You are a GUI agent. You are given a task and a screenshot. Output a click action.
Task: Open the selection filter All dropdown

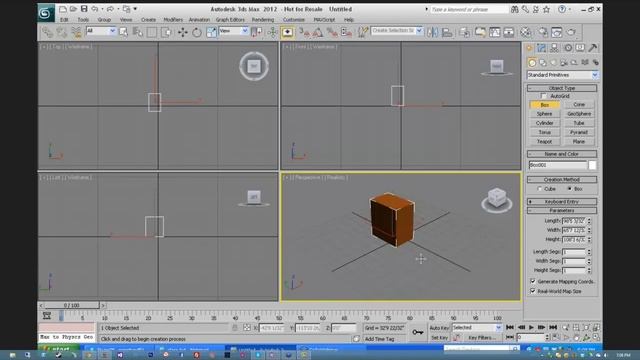tap(101, 31)
